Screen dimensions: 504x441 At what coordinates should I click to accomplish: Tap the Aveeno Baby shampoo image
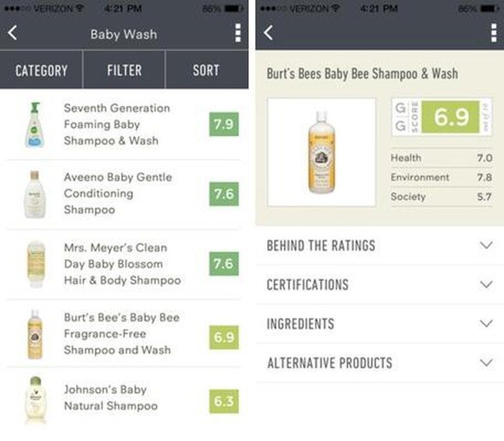(34, 194)
